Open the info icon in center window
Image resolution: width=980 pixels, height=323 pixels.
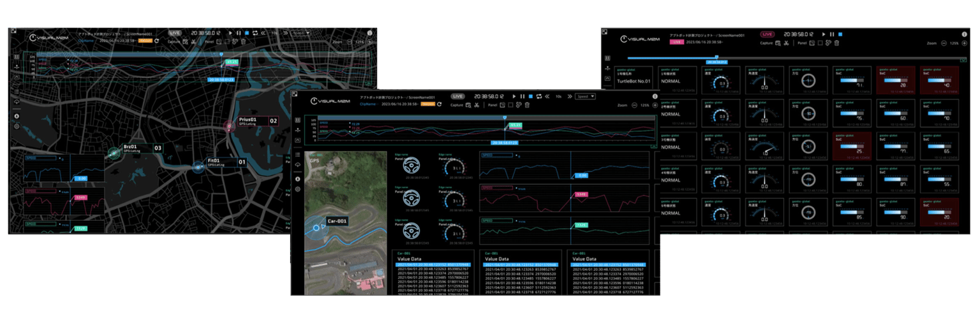pos(655,96)
